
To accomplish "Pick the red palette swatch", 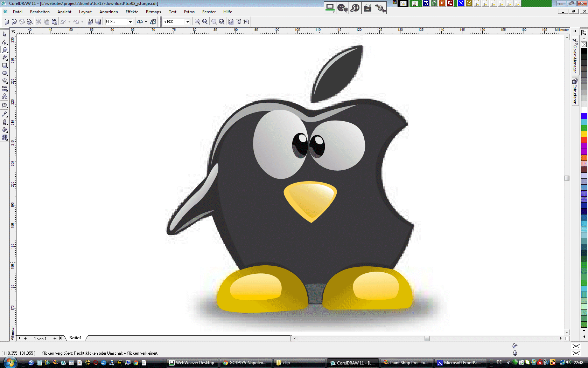I will [584, 140].
